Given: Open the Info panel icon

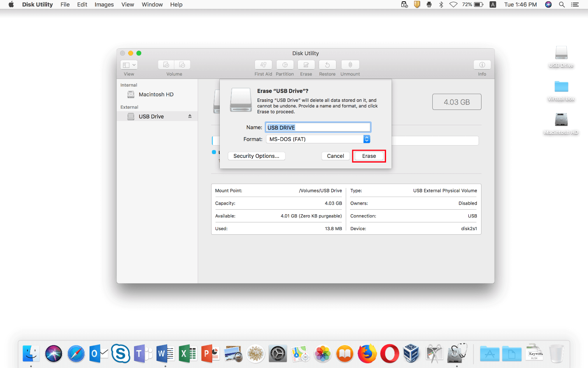Looking at the screenshot, I should [x=482, y=65].
